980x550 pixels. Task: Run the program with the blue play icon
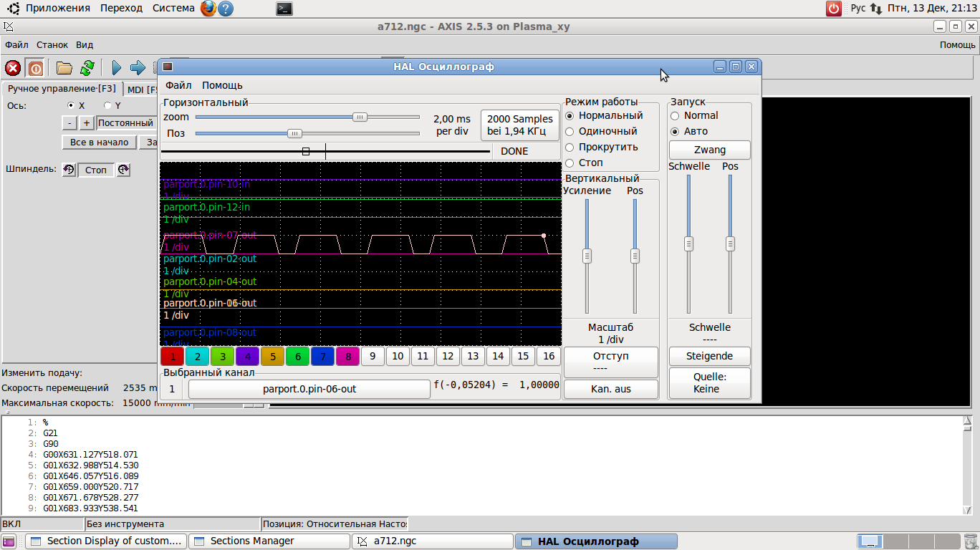[116, 68]
